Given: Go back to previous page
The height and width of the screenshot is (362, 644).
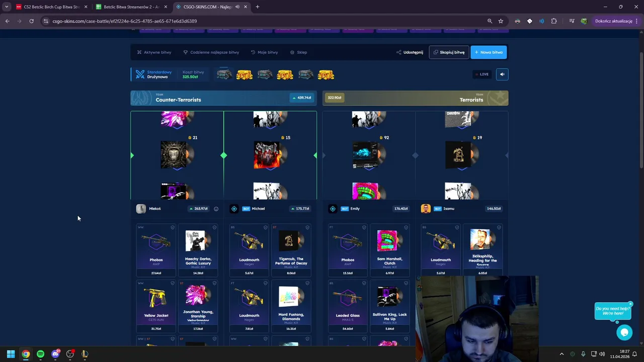Looking at the screenshot, I should tap(7, 21).
